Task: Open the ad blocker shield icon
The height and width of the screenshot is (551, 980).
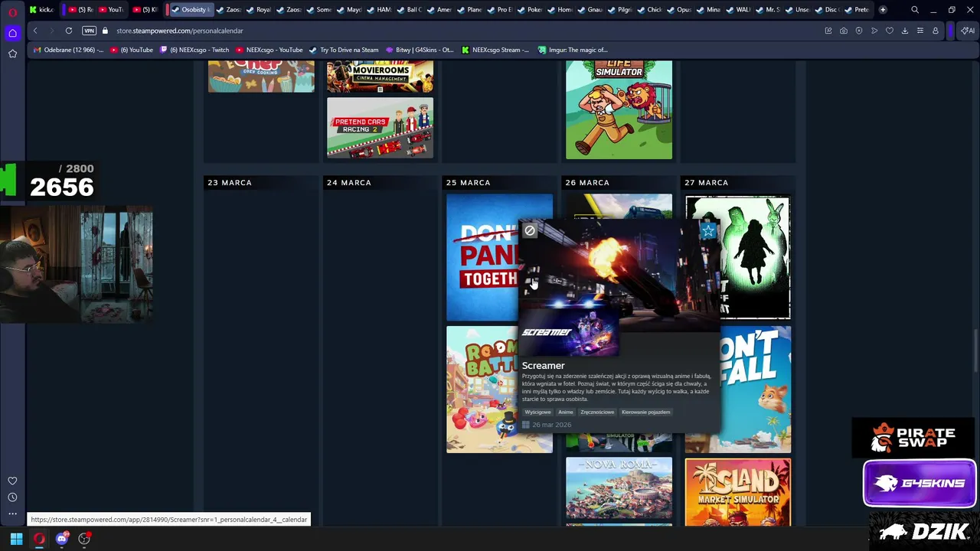Action: (x=859, y=31)
